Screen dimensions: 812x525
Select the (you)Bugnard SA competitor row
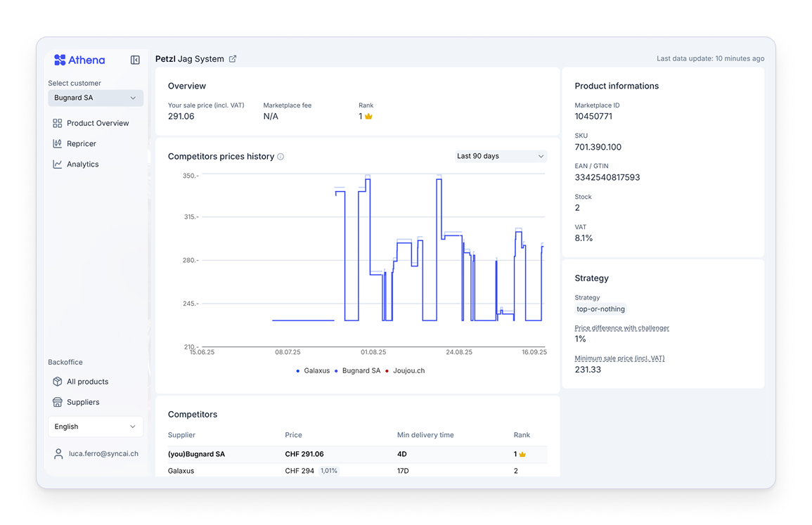click(357, 454)
